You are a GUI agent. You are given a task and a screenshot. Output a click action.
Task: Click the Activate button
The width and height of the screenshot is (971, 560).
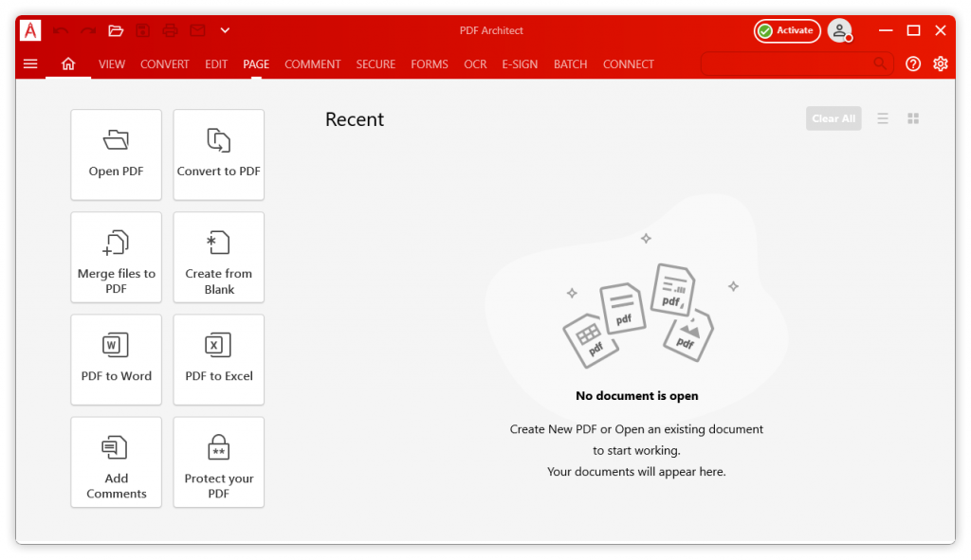pos(787,30)
